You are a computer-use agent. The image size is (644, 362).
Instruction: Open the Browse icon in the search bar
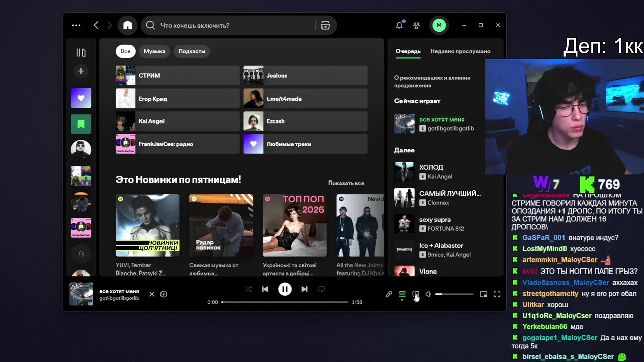tap(326, 25)
